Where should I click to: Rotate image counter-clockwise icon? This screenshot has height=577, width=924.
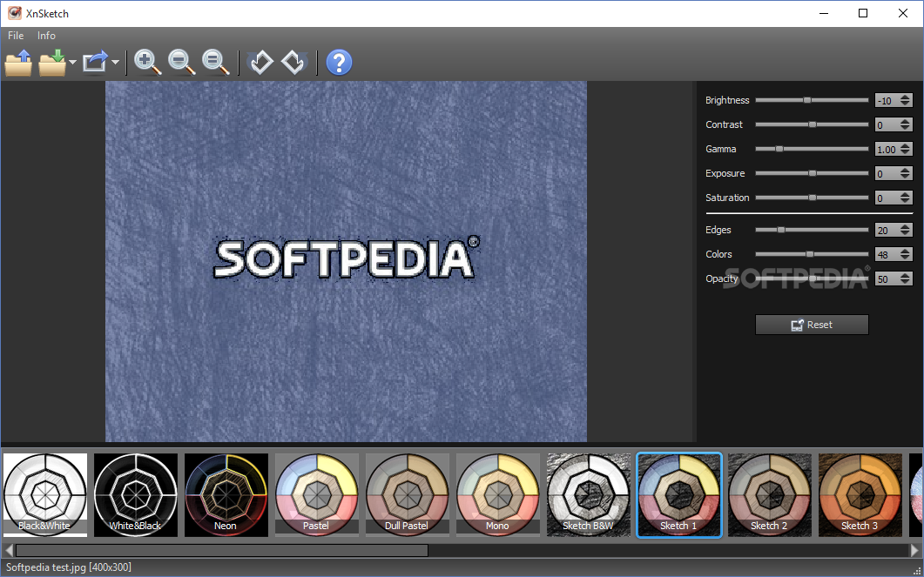tap(261, 63)
